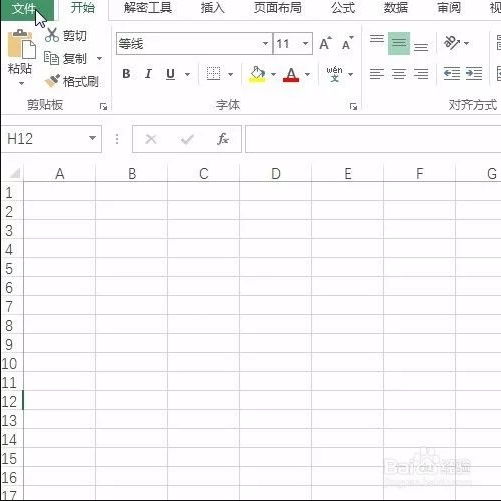Viewport: 501px width, 501px height.
Task: Select column C header
Action: (203, 174)
